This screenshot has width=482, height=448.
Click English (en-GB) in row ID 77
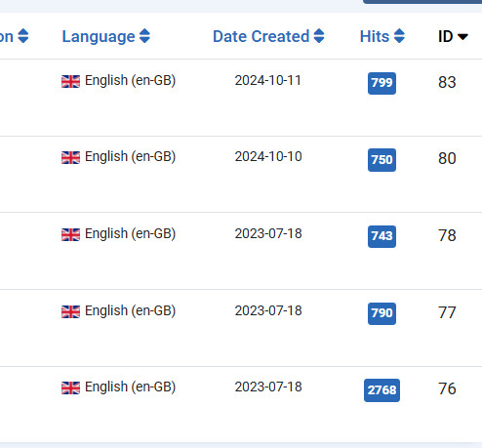[x=130, y=310]
